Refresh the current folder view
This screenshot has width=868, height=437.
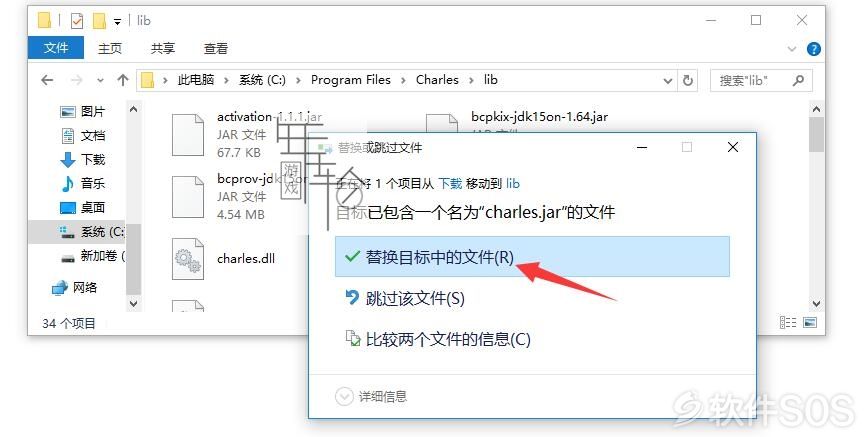tap(688, 81)
